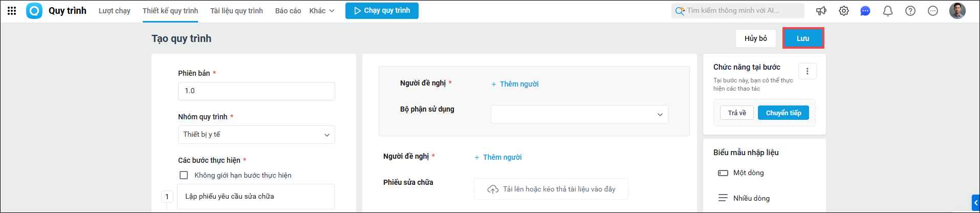Open the chat messages icon
The width and height of the screenshot is (980, 213).
(865, 11)
